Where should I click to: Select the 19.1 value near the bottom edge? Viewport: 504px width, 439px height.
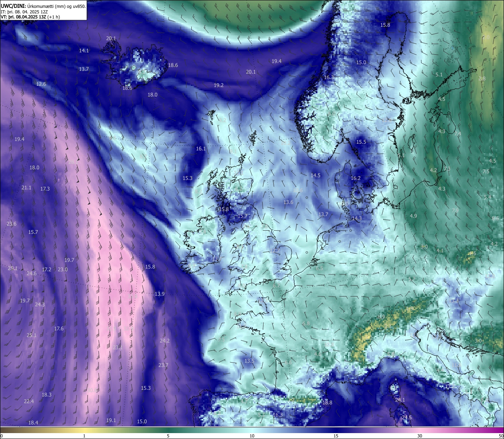tap(111, 420)
